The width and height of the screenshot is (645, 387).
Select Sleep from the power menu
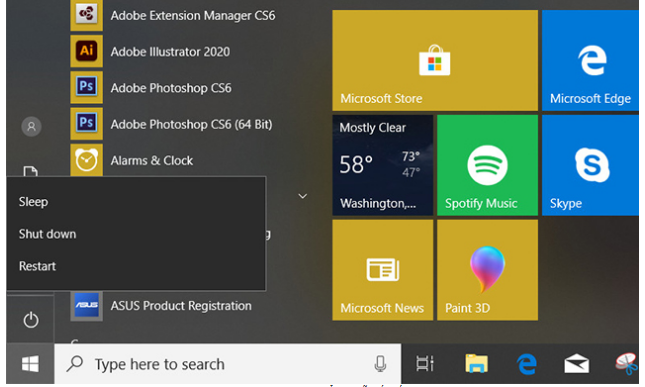coord(136,202)
